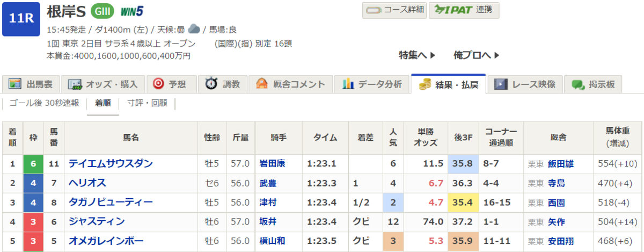Open the レース映像 tab
Viewport: 644px width, 252px height.
click(525, 84)
